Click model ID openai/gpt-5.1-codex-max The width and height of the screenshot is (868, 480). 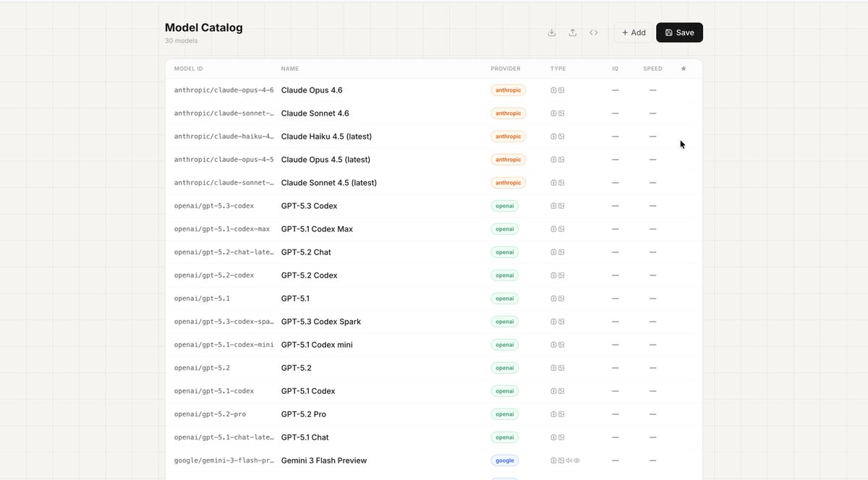coord(222,229)
